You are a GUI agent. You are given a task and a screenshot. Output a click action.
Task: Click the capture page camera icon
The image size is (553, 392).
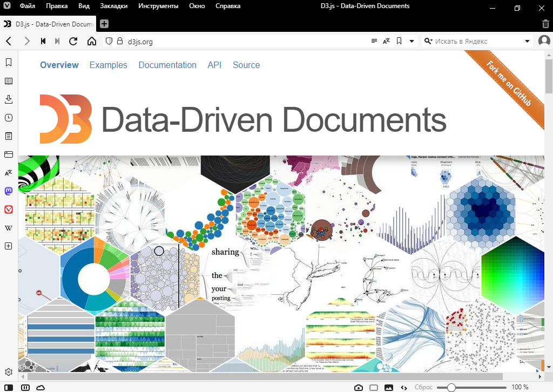pos(358,387)
